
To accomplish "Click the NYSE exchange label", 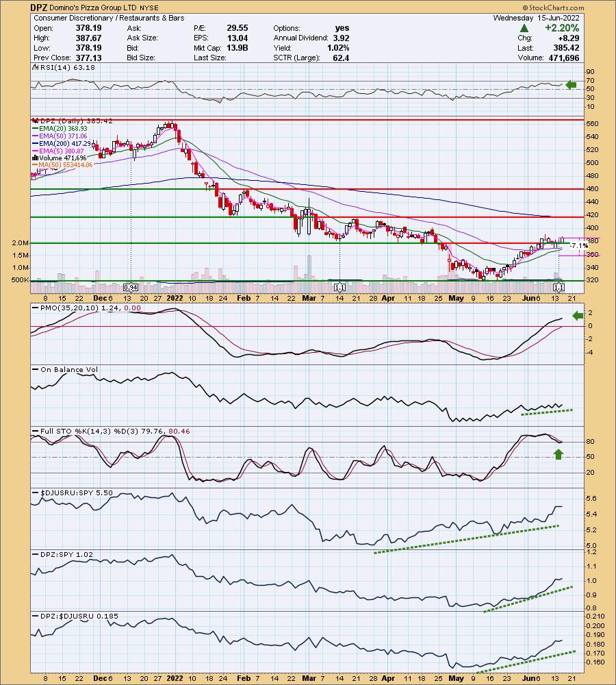I will [149, 8].
